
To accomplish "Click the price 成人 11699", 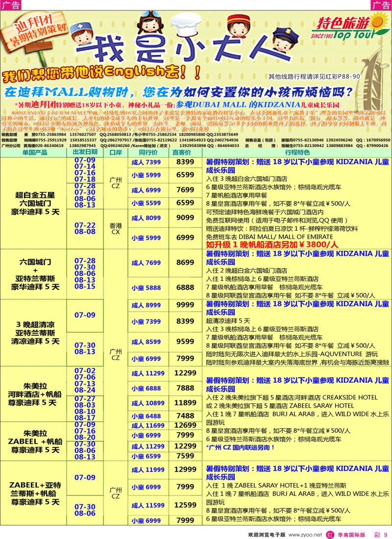I will point(148,425).
